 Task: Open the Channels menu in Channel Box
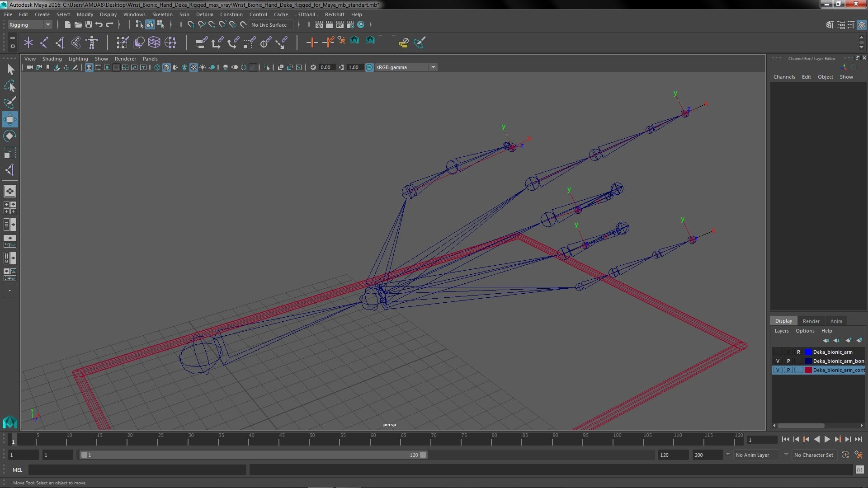click(x=784, y=77)
